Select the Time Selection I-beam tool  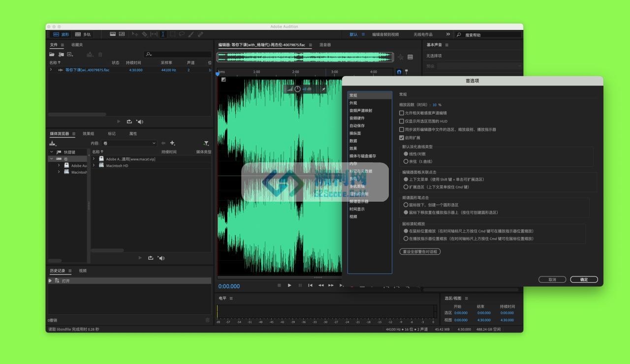(x=163, y=34)
